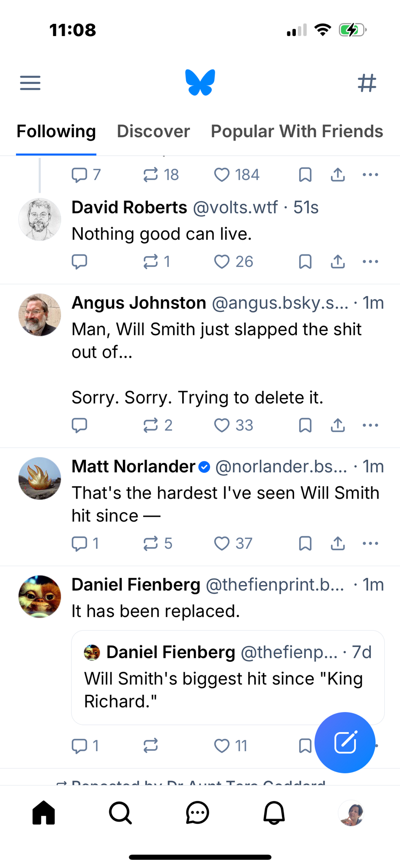Go to the home feed tab
The image size is (400, 868).
coord(44,812)
